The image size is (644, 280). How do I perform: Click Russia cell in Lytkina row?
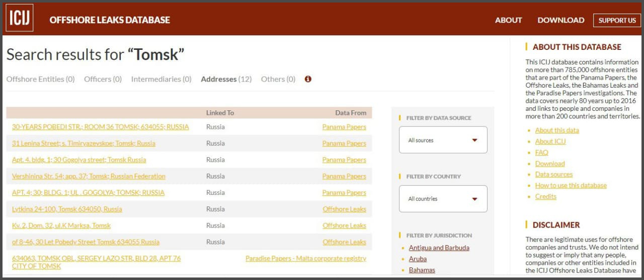pos(215,209)
